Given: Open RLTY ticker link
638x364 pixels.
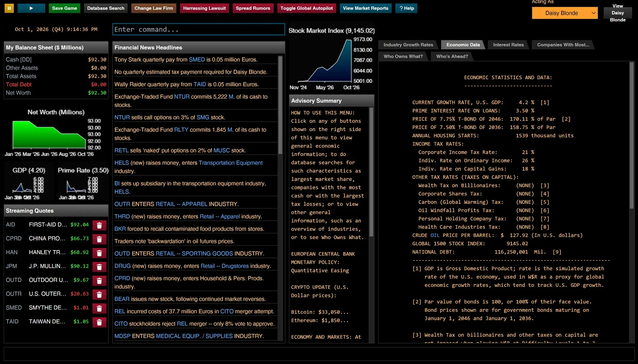Looking at the screenshot, I should [181, 130].
